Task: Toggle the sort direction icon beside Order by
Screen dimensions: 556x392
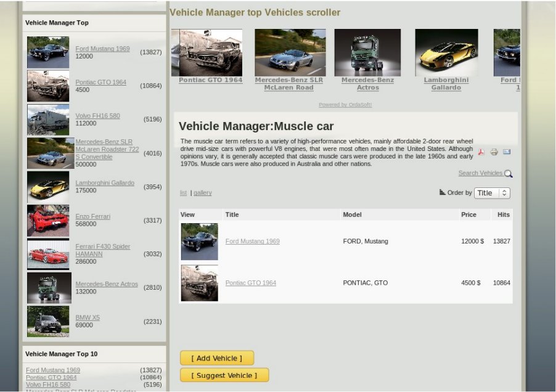Action: click(x=442, y=192)
